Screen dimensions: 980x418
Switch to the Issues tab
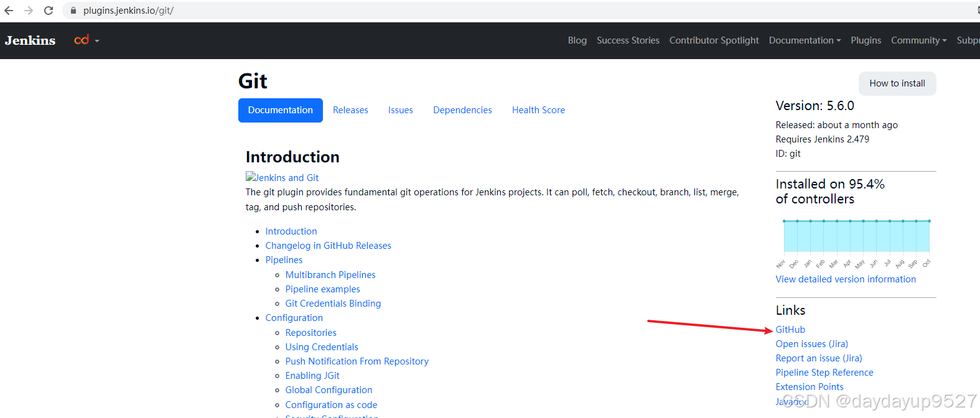coord(401,110)
